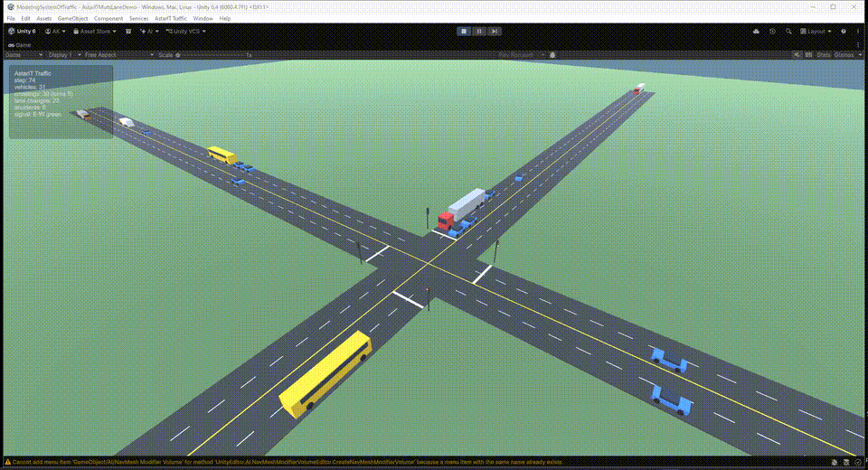Screen dimensions: 868x470
Task: Click the Search magnifier icon
Action: [x=788, y=32]
